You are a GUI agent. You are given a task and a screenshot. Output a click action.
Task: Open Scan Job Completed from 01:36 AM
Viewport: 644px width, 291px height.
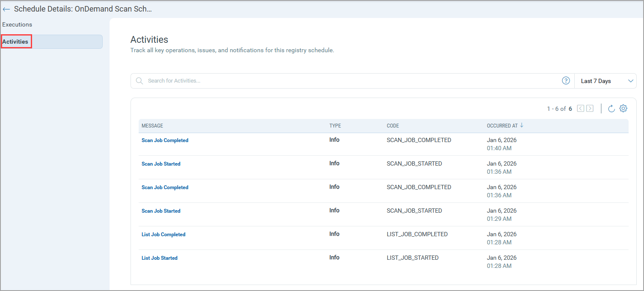(165, 187)
